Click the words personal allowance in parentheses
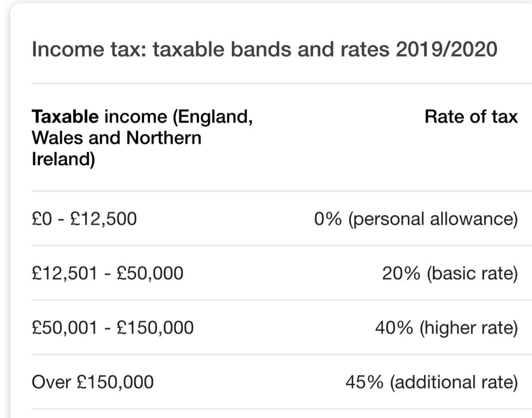 click(433, 219)
